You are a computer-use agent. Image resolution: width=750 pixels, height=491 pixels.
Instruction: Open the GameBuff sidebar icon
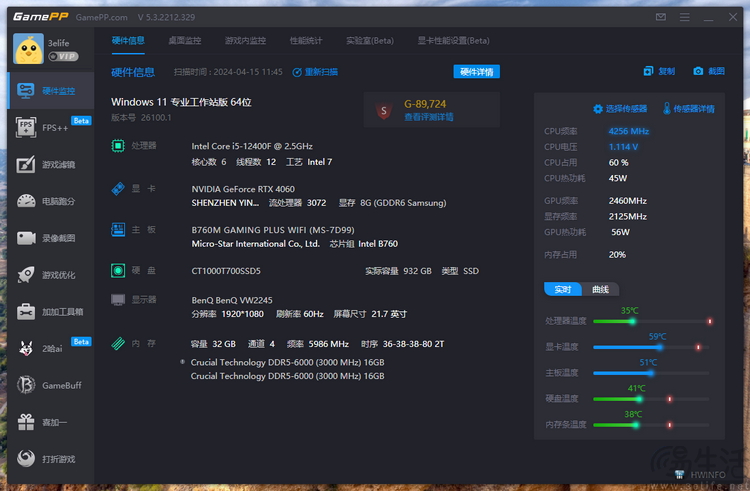coord(26,385)
